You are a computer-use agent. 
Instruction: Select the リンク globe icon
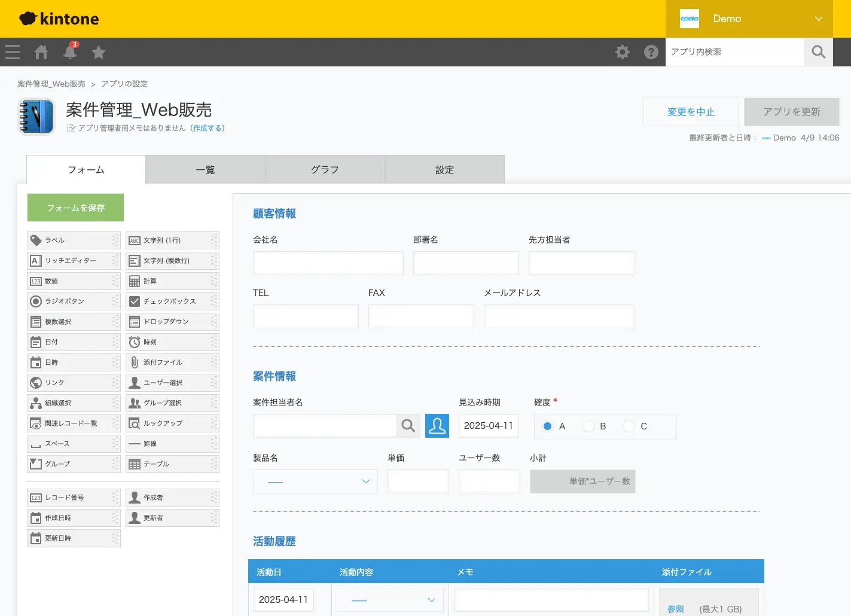click(36, 383)
